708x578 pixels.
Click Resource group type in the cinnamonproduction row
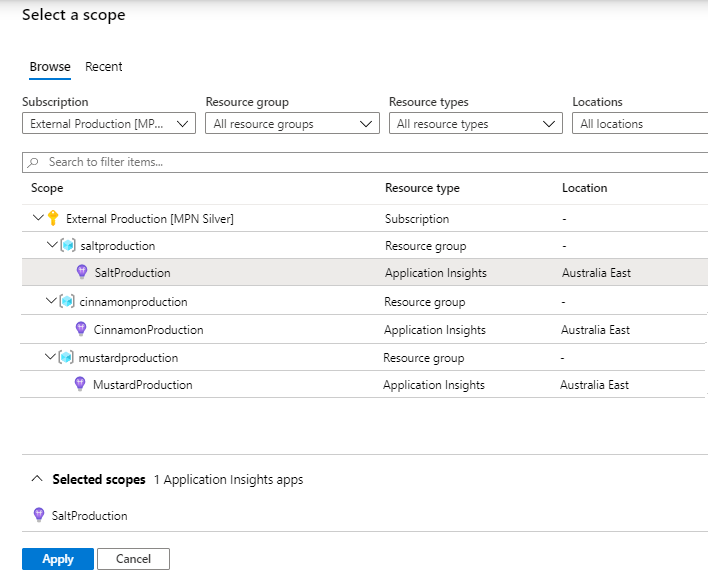tap(424, 302)
